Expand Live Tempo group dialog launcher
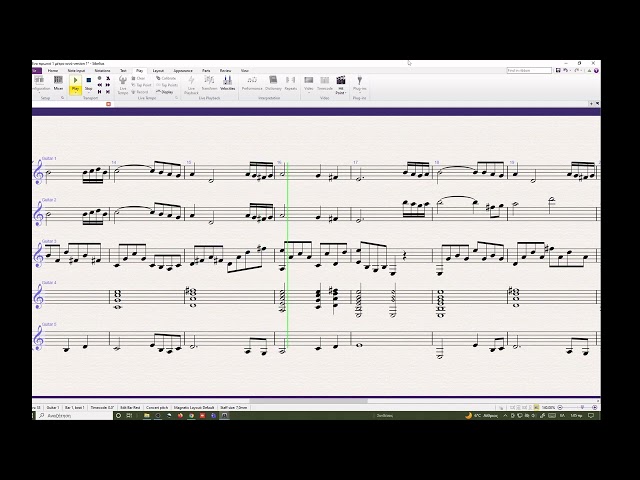The image size is (640, 480). coord(176,98)
